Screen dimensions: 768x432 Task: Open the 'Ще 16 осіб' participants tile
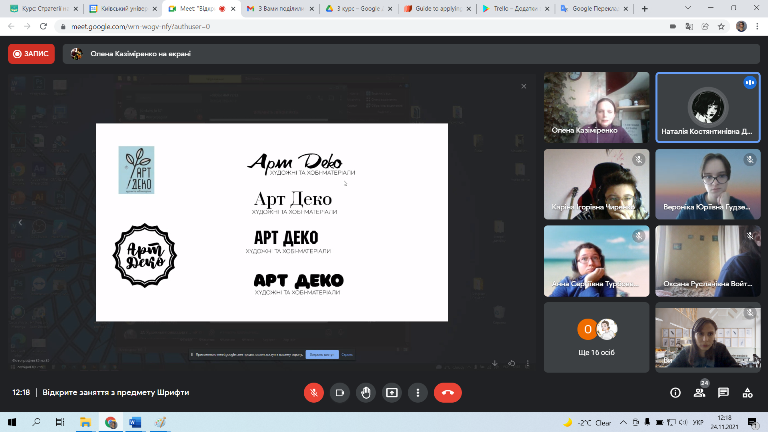coord(597,337)
